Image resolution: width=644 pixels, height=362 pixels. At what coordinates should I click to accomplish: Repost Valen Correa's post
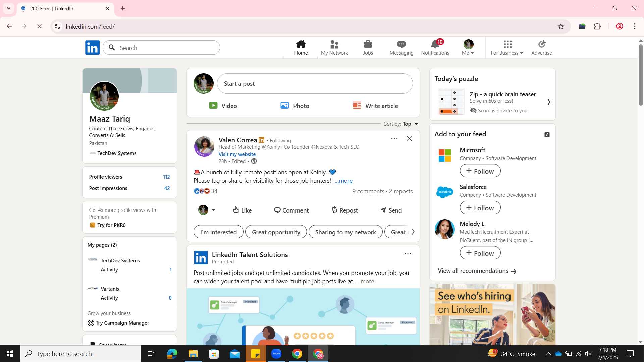click(344, 210)
